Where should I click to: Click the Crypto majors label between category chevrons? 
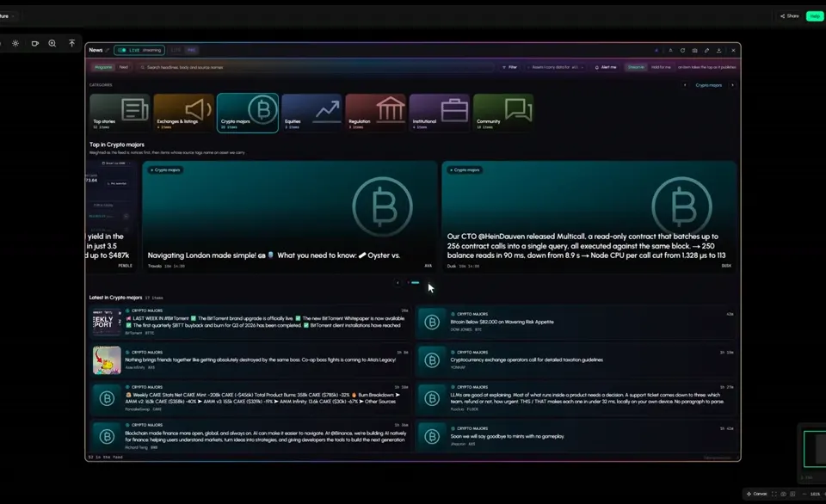(x=708, y=85)
